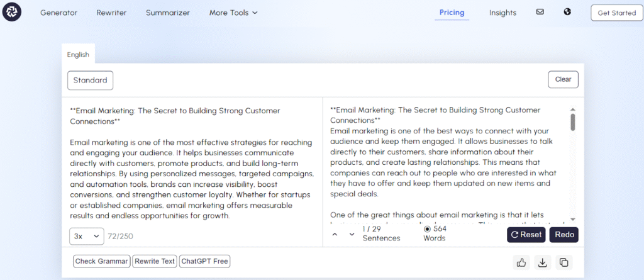Image resolution: width=644 pixels, height=280 pixels.
Task: Click the globe language icon
Action: [567, 12]
